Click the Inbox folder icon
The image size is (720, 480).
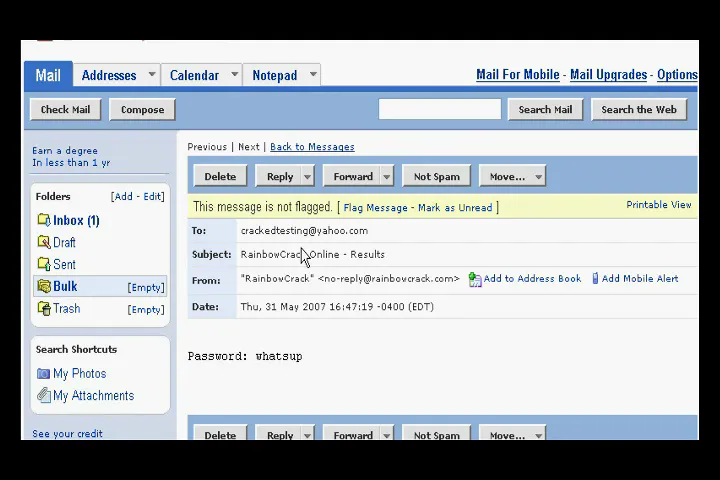coord(44,220)
